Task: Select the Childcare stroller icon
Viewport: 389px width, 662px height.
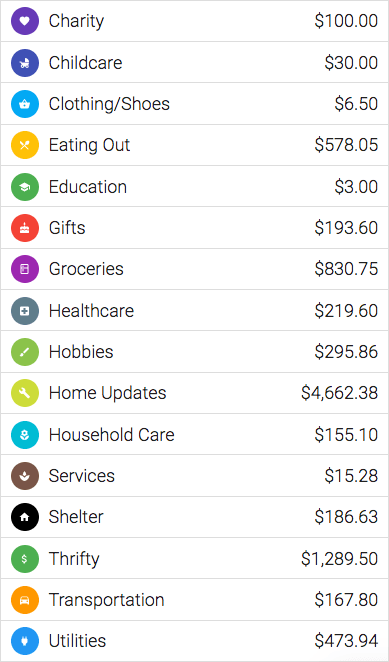Action: pyautogui.click(x=25, y=63)
